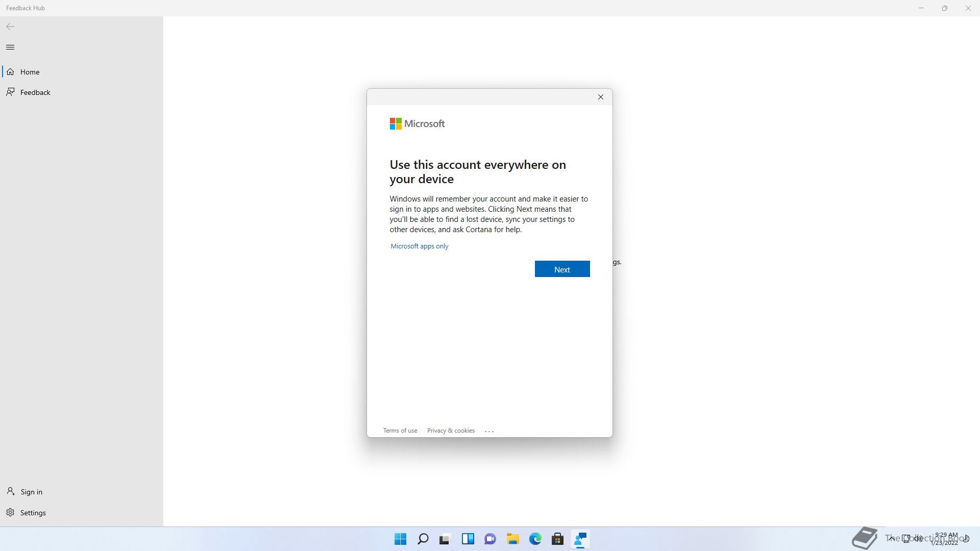This screenshot has width=980, height=551.
Task: Click the back arrow in Feedback Hub
Action: (10, 27)
